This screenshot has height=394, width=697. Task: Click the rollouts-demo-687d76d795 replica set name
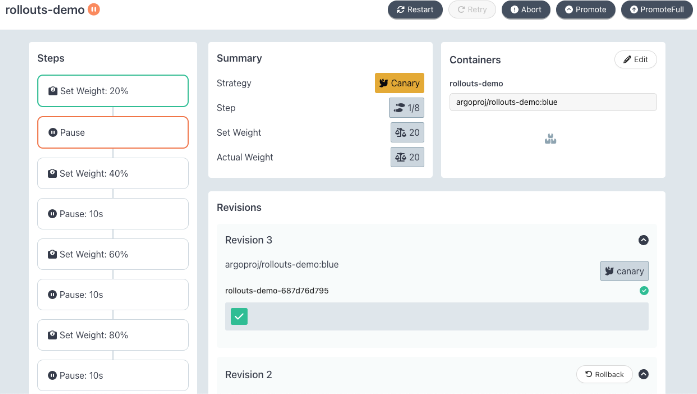[277, 291]
